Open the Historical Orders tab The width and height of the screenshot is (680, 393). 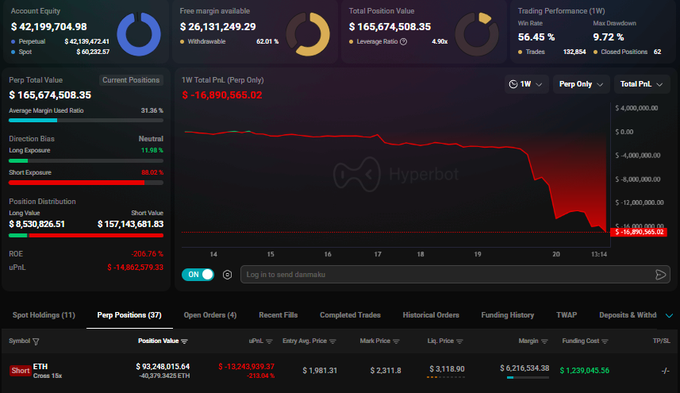[431, 315]
